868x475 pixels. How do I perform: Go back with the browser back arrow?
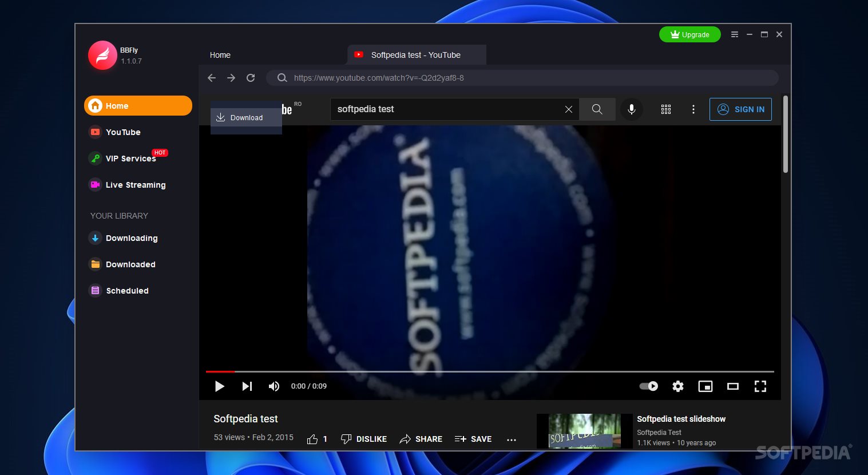[x=212, y=78]
